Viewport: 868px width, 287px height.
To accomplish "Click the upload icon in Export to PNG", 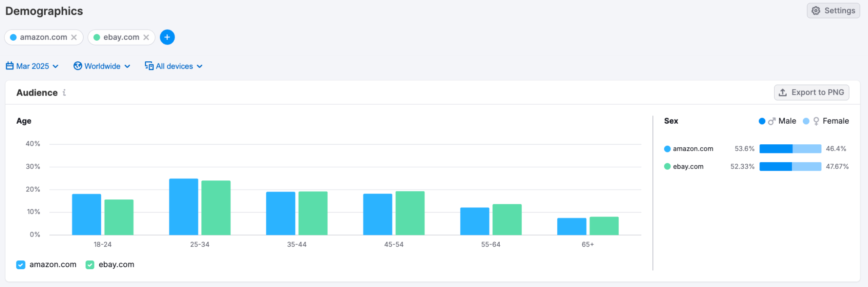I will [783, 92].
